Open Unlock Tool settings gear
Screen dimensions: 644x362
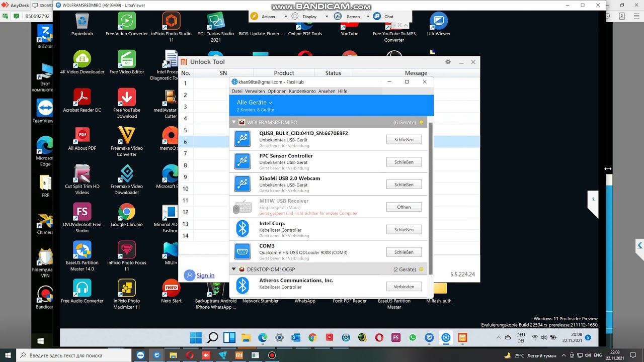[x=448, y=62]
